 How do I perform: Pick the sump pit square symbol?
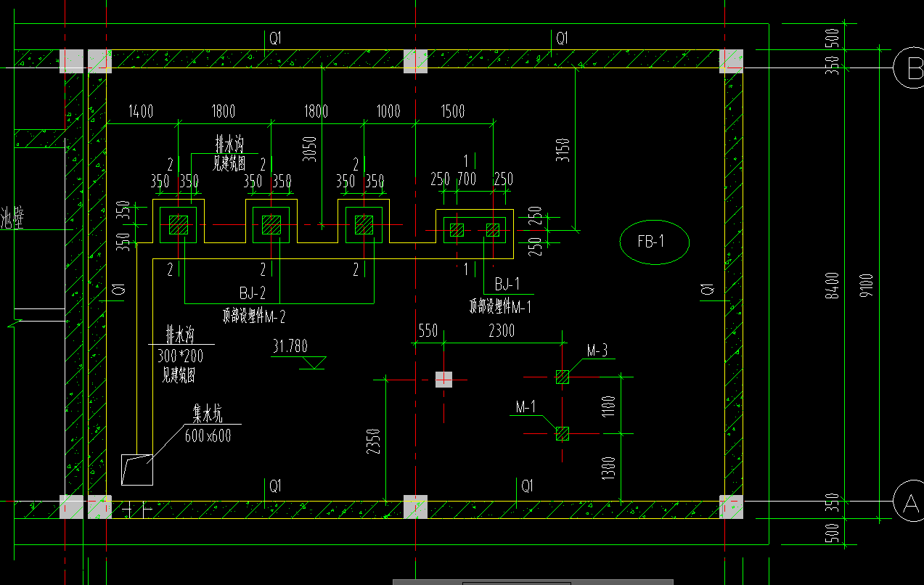click(x=136, y=469)
